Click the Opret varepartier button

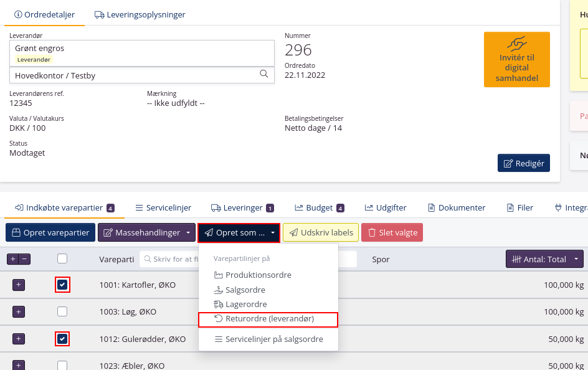point(50,232)
